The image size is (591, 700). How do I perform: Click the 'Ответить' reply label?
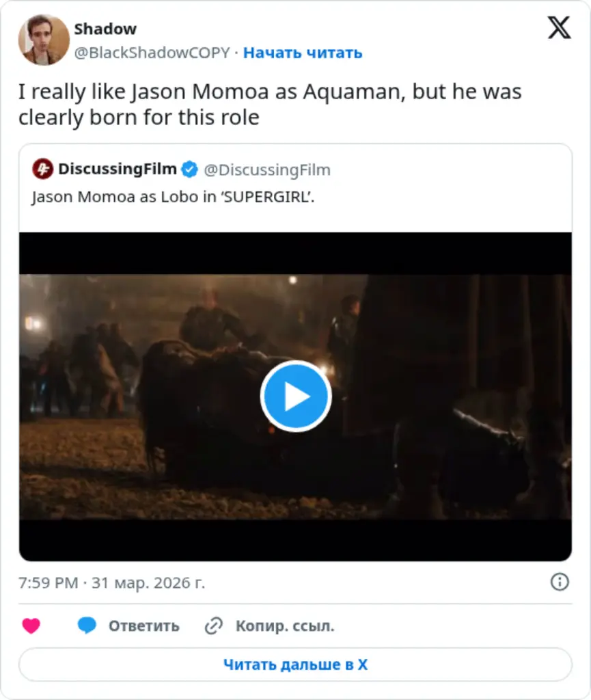[143, 625]
